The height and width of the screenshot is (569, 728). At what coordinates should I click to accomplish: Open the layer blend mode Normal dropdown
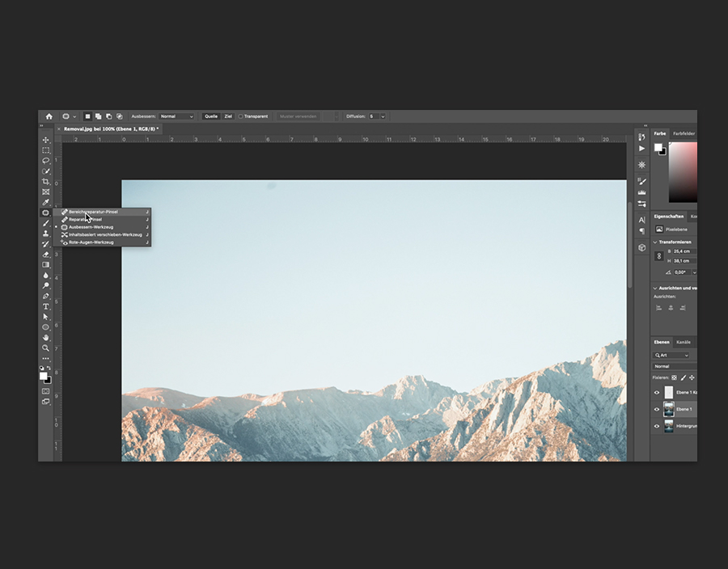(675, 366)
